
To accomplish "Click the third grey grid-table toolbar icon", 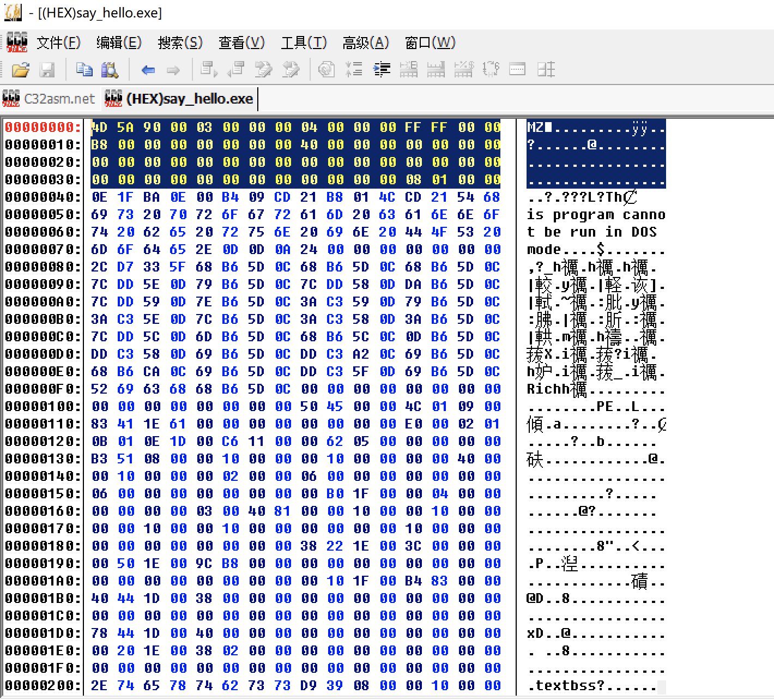I will tap(464, 69).
